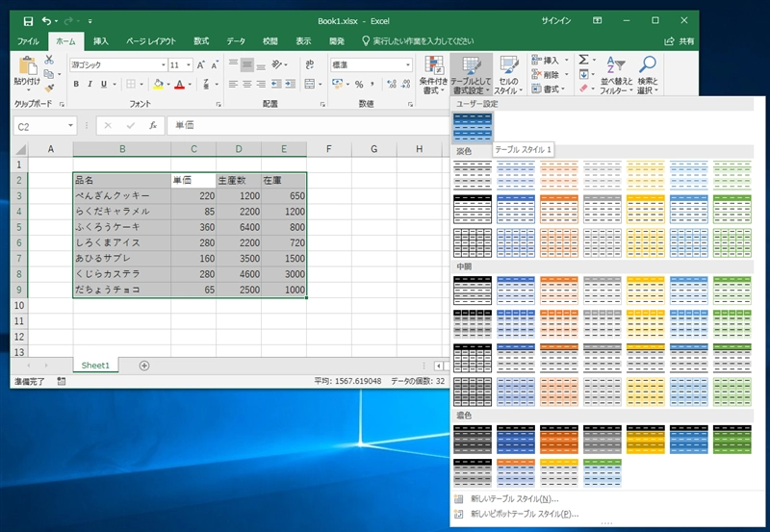Align text left in cells
770x532 pixels.
(233, 85)
